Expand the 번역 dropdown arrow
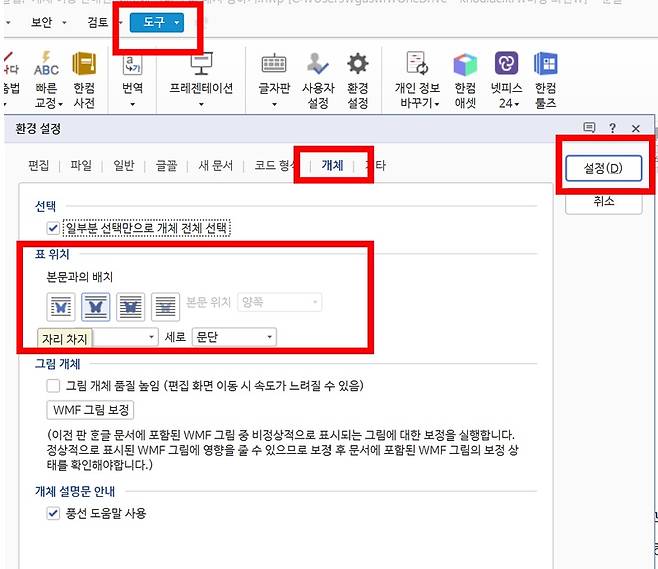The width and height of the screenshot is (658, 569). 132,104
